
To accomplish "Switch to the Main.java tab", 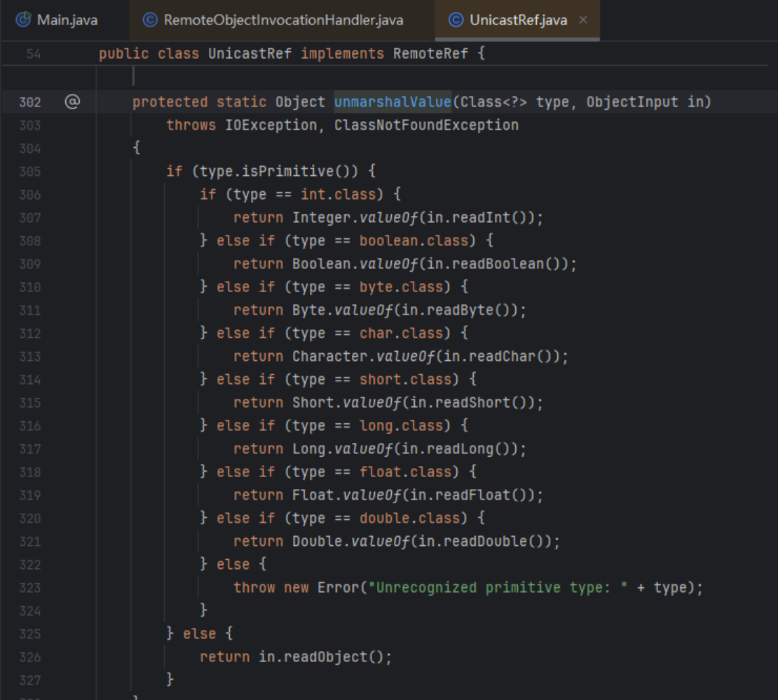I will pos(67,20).
